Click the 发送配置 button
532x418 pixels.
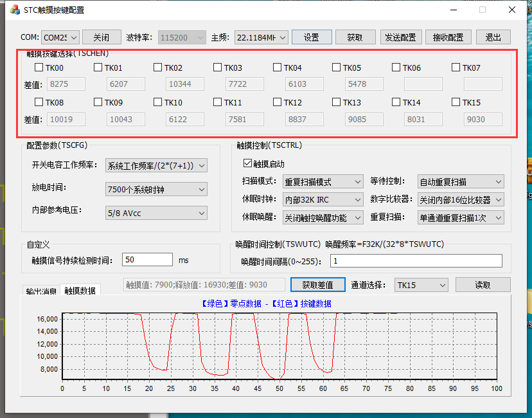tap(400, 37)
